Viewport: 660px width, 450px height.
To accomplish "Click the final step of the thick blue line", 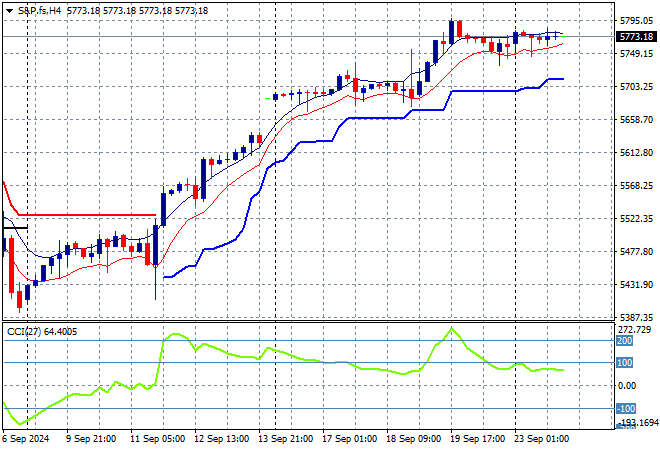I will 552,79.
